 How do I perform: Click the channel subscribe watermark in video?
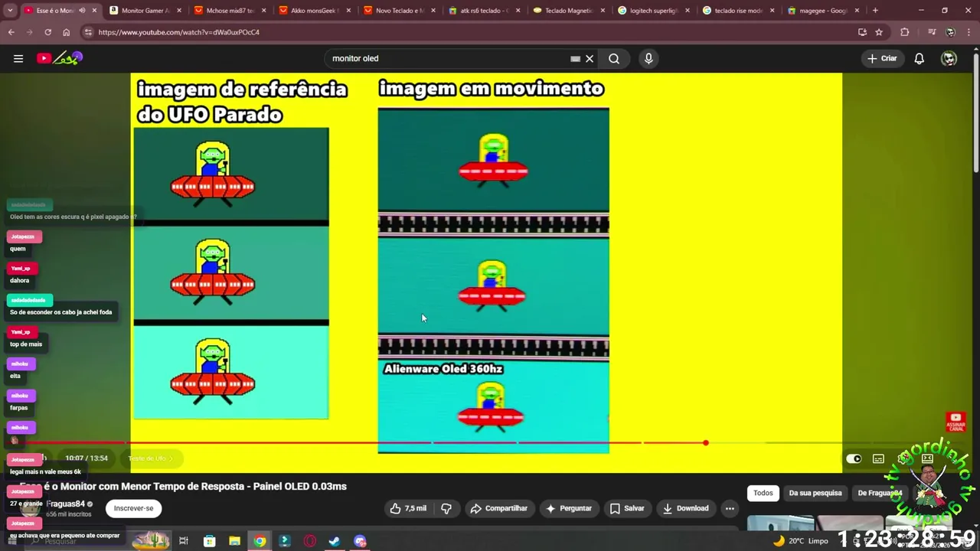(955, 422)
